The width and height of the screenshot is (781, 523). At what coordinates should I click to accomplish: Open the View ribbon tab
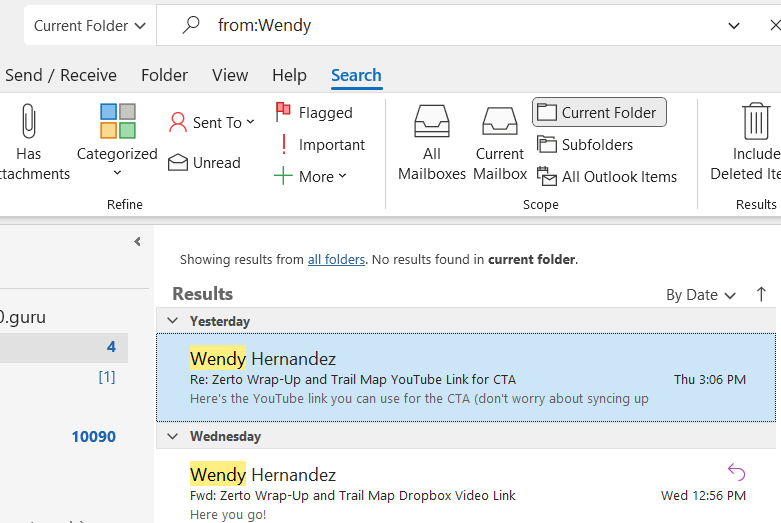[230, 75]
